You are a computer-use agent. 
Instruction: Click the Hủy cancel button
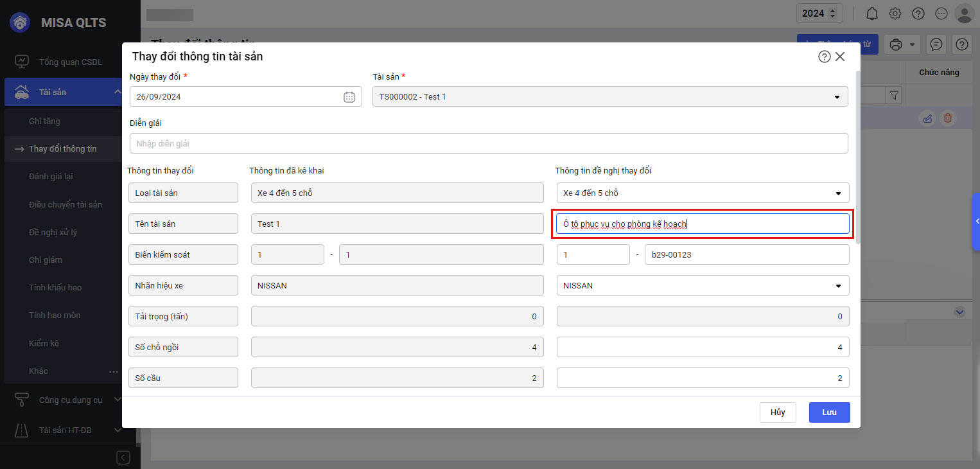tap(778, 412)
